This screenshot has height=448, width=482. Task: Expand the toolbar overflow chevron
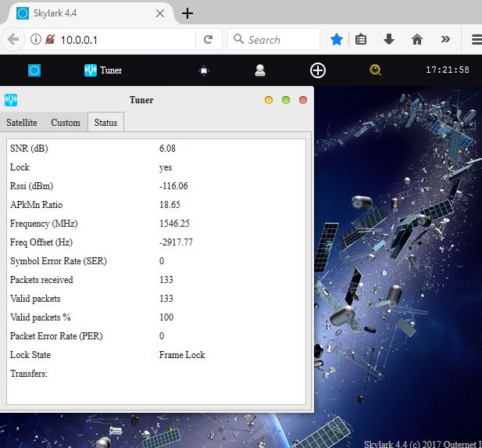445,39
